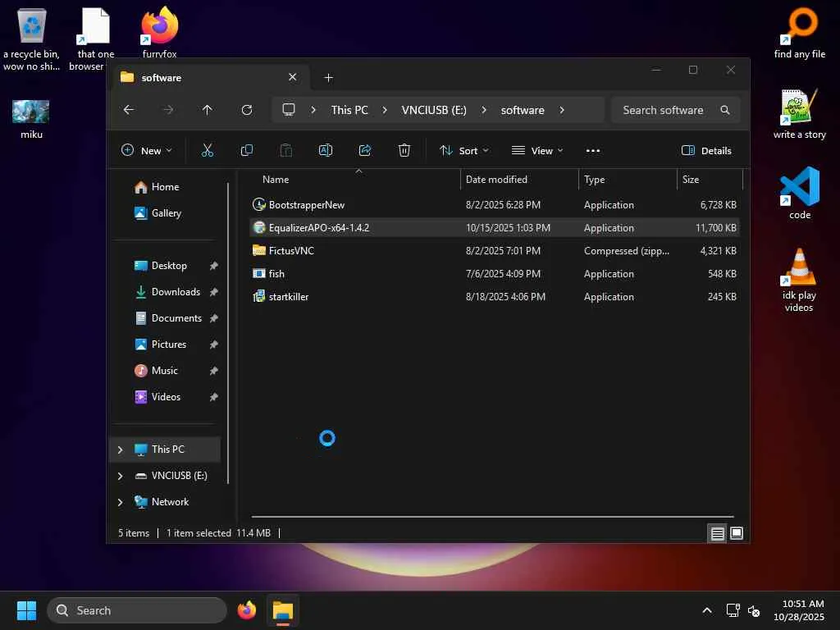Open Music in the sidebar
The width and height of the screenshot is (840, 630).
164,371
